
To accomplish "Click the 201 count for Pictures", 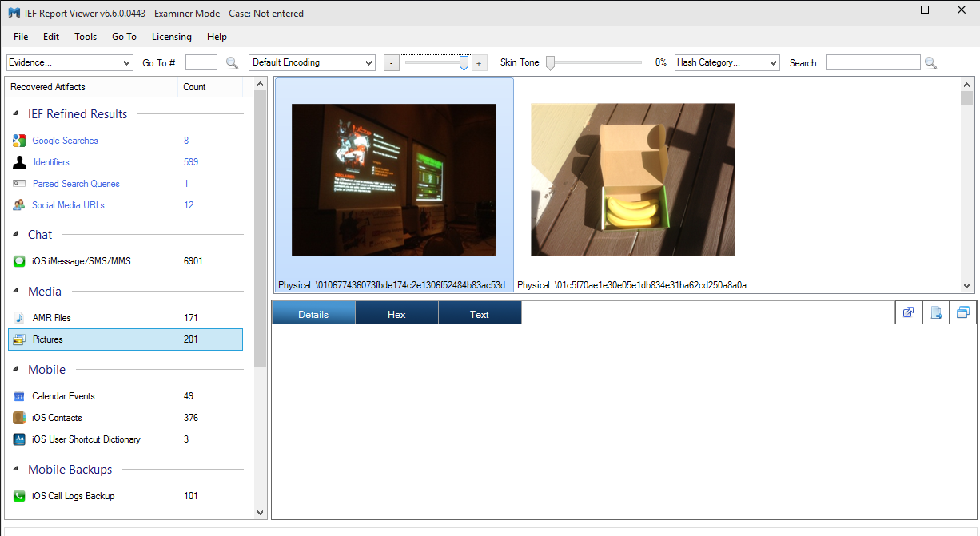I will tap(191, 339).
